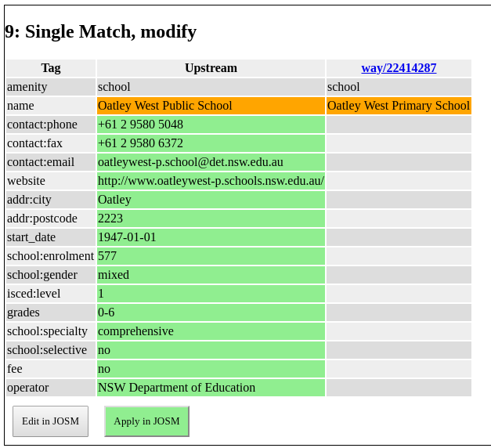Click the Upstream column header

(211, 68)
